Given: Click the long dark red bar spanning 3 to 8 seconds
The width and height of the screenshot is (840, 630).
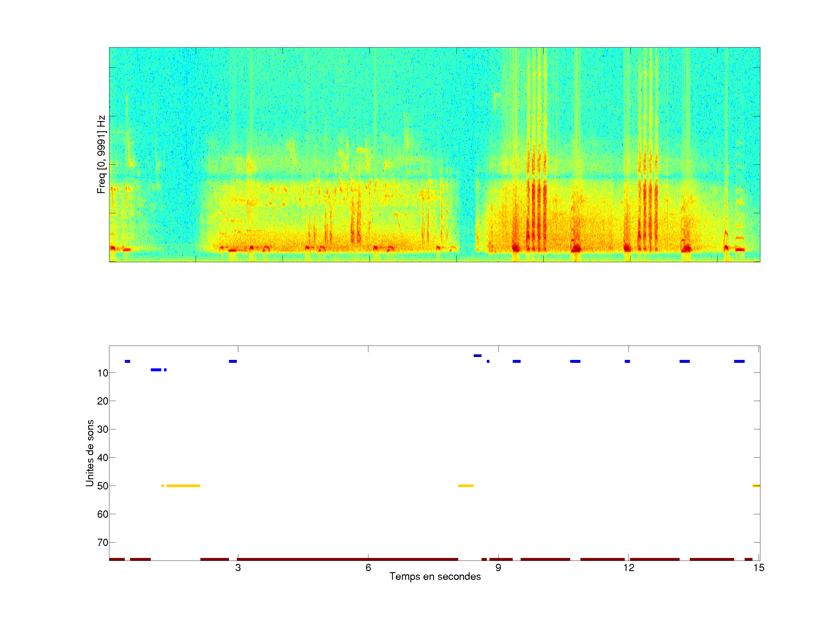Looking at the screenshot, I should click(347, 559).
